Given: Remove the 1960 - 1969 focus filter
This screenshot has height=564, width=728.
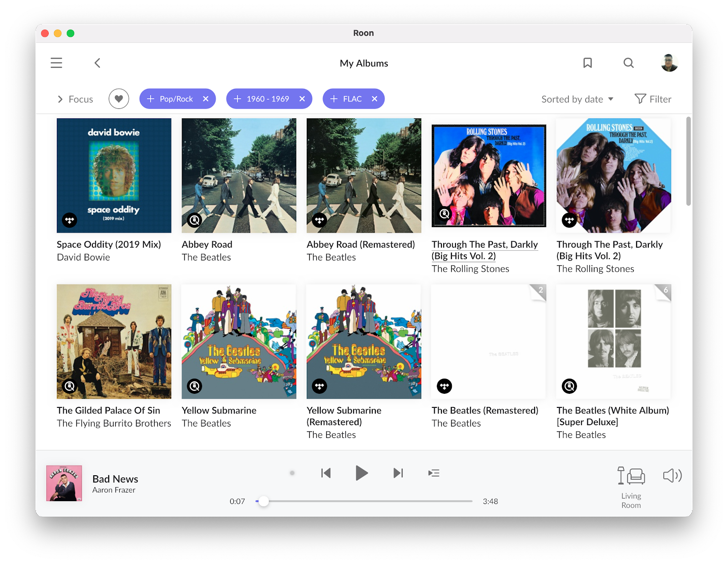Looking at the screenshot, I should 302,99.
